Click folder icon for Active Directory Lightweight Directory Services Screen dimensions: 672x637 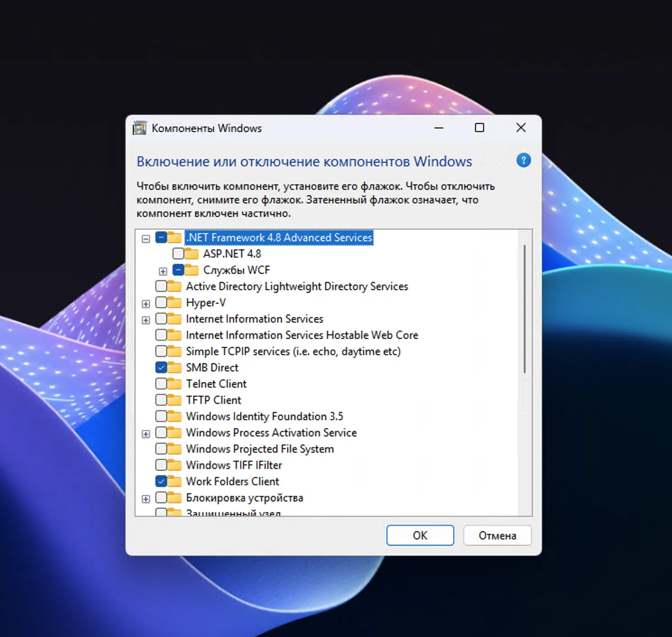pyautogui.click(x=175, y=286)
